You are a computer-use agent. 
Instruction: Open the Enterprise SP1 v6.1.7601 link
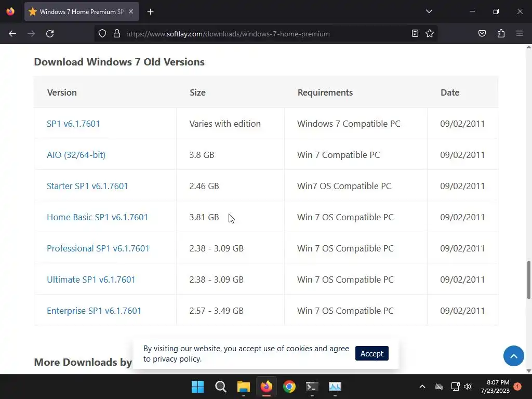94,311
